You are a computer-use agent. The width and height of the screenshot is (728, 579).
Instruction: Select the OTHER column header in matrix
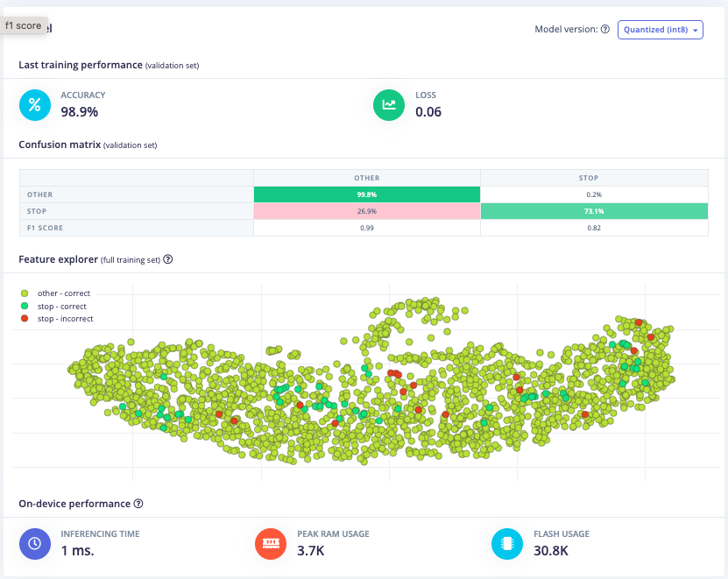coord(367,178)
